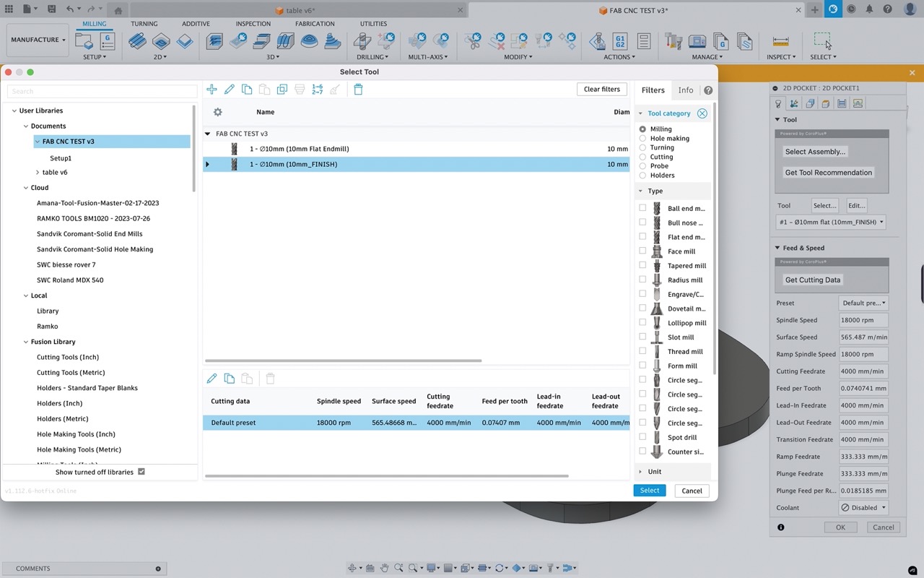The image size is (924, 578).
Task: Select the Hole making radio button
Action: click(642, 139)
